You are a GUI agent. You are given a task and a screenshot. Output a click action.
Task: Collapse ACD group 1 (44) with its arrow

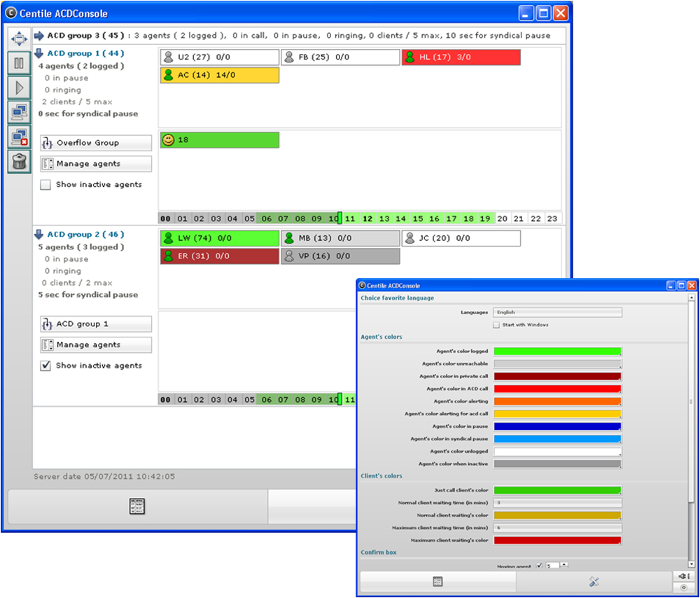point(38,53)
